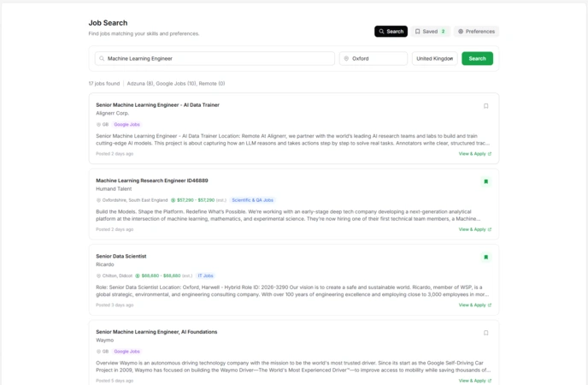Click the magnifier icon in the keyword field
The height and width of the screenshot is (385, 588).
coord(102,58)
